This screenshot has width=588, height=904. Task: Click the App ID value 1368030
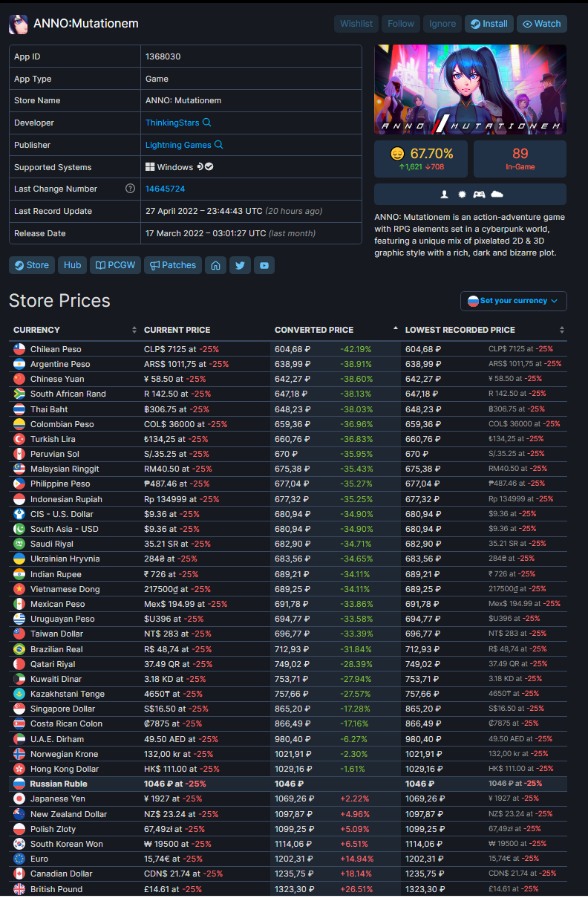tap(163, 56)
